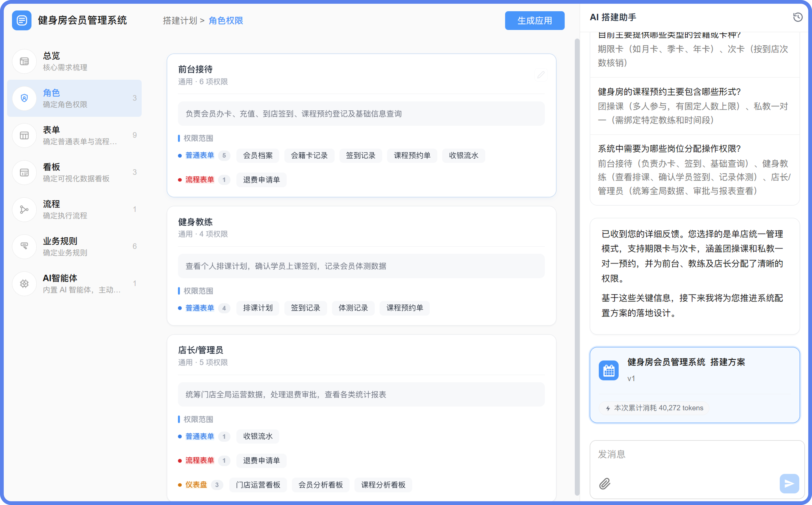
Task: Click the 健身教练 role description text
Action: tap(286, 266)
